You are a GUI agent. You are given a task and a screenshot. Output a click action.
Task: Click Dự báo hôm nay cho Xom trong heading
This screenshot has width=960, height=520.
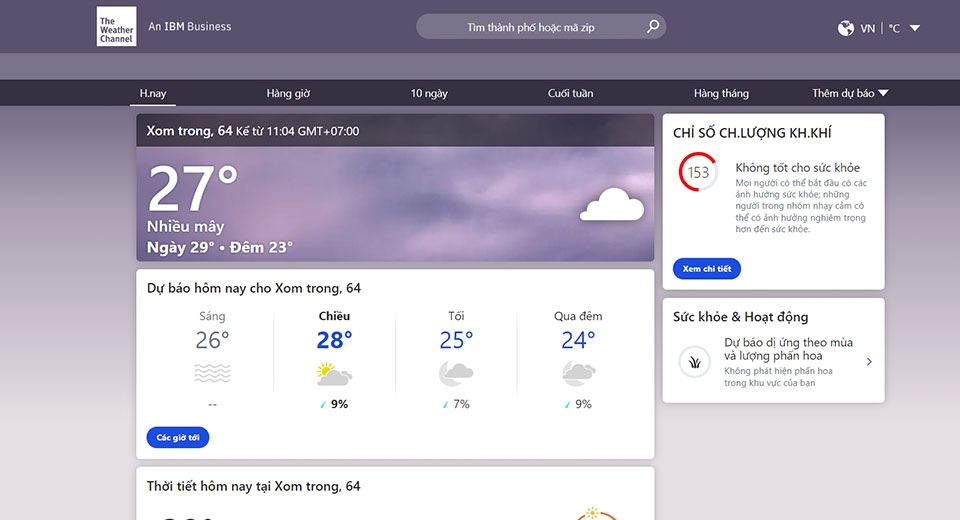click(x=254, y=288)
